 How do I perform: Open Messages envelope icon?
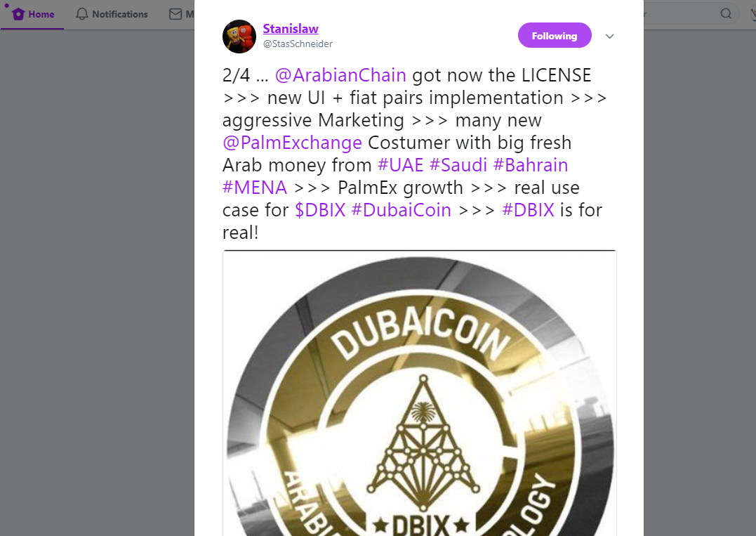(x=175, y=14)
